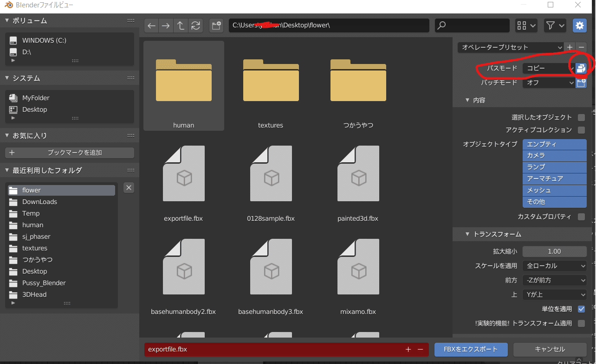Collapse the お気に入り panel
Screen dimensions: 596x364
coord(7,135)
